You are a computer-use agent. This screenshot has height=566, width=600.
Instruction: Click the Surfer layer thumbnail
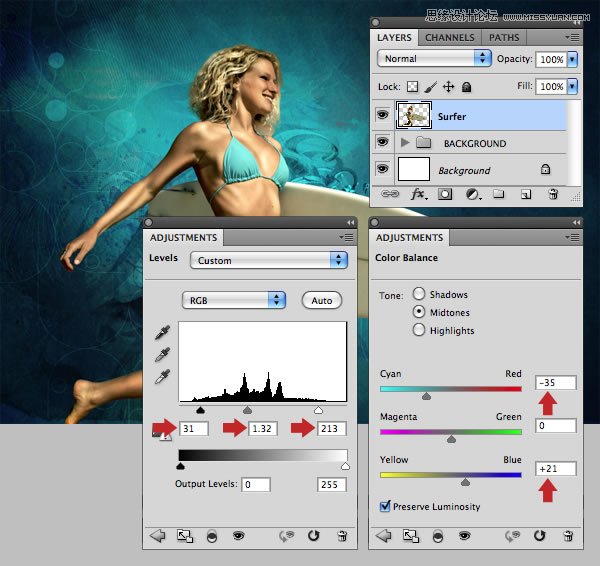coord(414,115)
